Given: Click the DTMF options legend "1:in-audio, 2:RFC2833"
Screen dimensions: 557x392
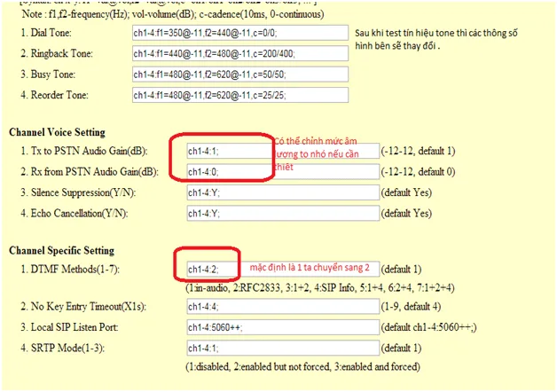Looking at the screenshot, I should tap(235, 288).
